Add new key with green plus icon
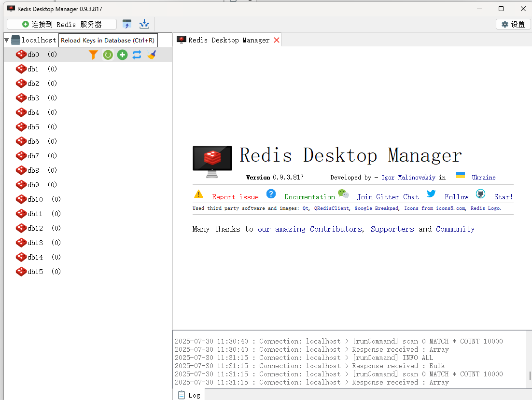 click(x=123, y=55)
